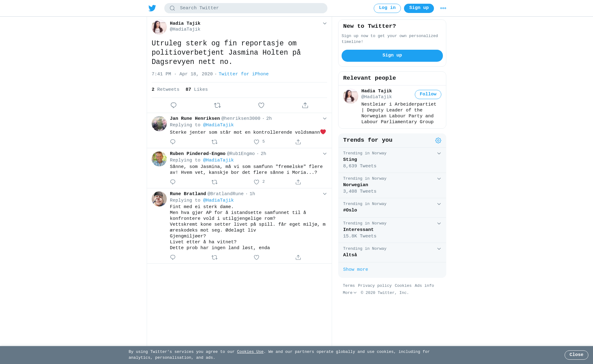Screen dimensions: 593x364
Task: Click Show more under trends
Action: 355,270
